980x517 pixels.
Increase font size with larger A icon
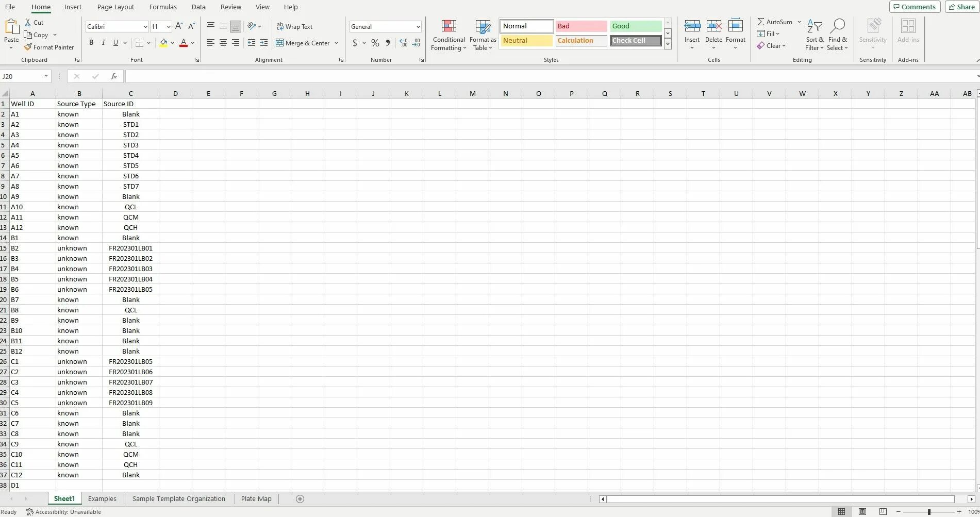click(x=179, y=26)
